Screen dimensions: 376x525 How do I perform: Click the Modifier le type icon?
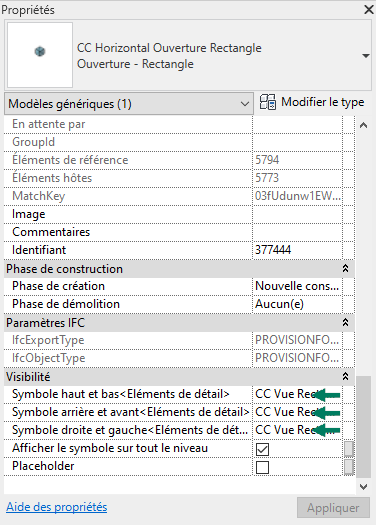[268, 102]
